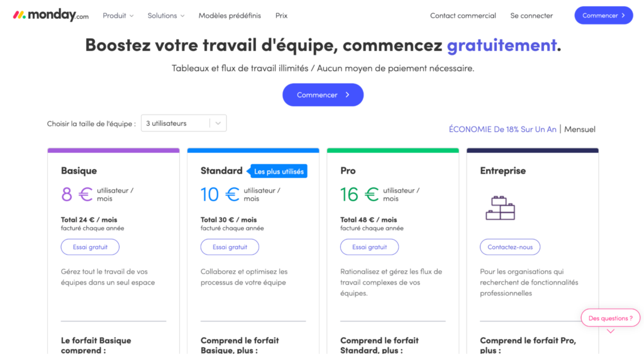Click the arrow icon in the center Commencer button
Image resolution: width=644 pixels, height=354 pixels.
(x=347, y=95)
